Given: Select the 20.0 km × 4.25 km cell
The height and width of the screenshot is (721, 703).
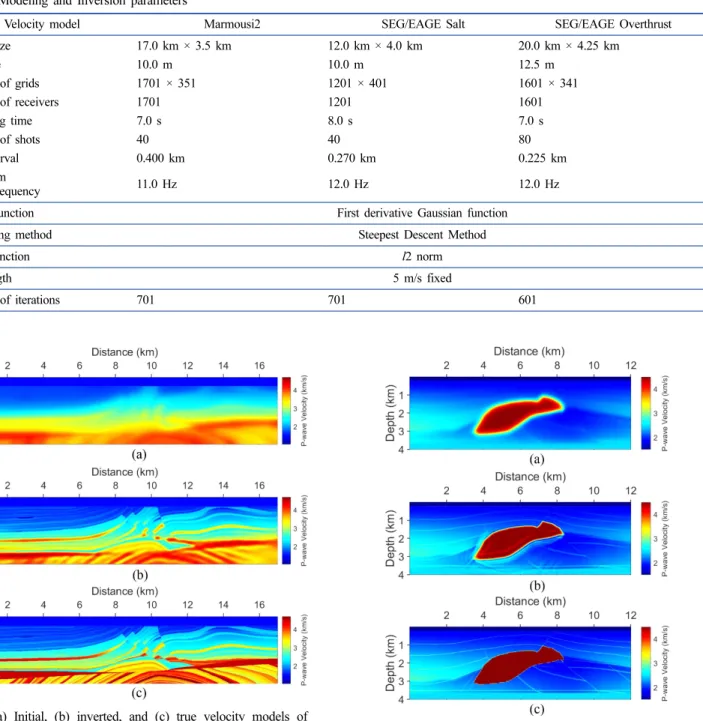Looking at the screenshot, I should (x=569, y=46).
